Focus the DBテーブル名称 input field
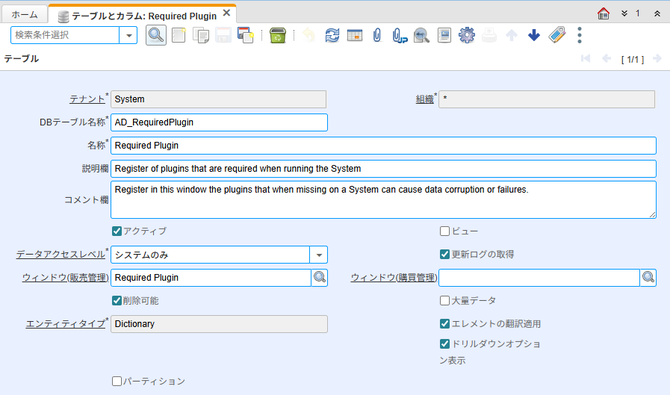Viewport: 670px width, 395px height. (219, 122)
